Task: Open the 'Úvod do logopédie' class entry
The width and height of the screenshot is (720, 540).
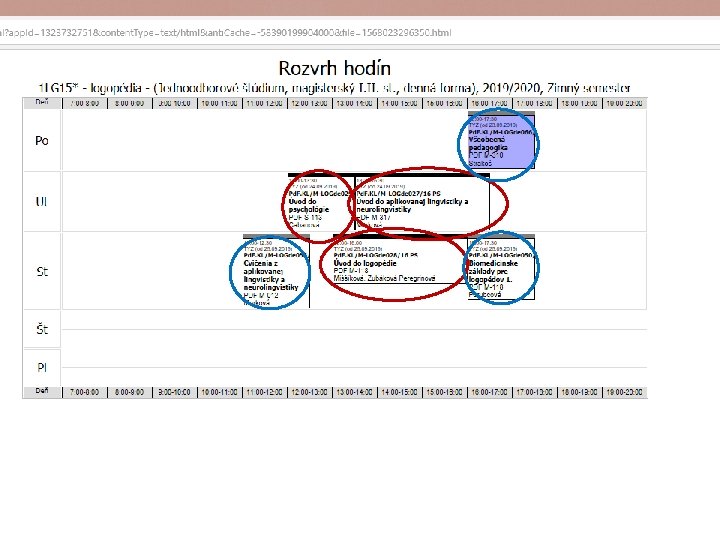Action: point(400,260)
